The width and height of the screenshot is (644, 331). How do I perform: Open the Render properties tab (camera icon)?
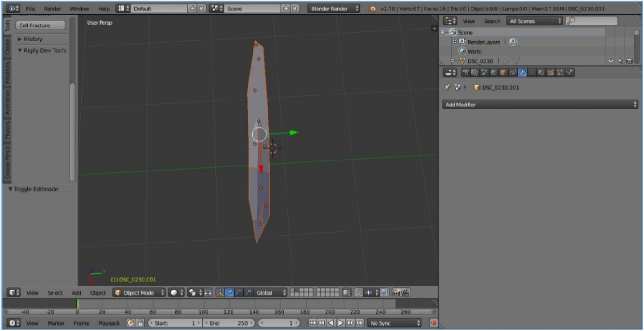pyautogui.click(x=466, y=73)
